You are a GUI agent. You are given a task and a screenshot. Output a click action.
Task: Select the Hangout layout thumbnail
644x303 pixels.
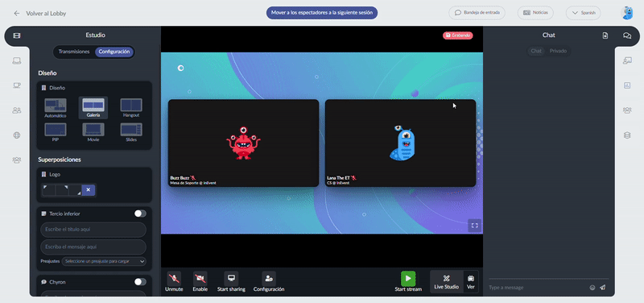coord(131,108)
